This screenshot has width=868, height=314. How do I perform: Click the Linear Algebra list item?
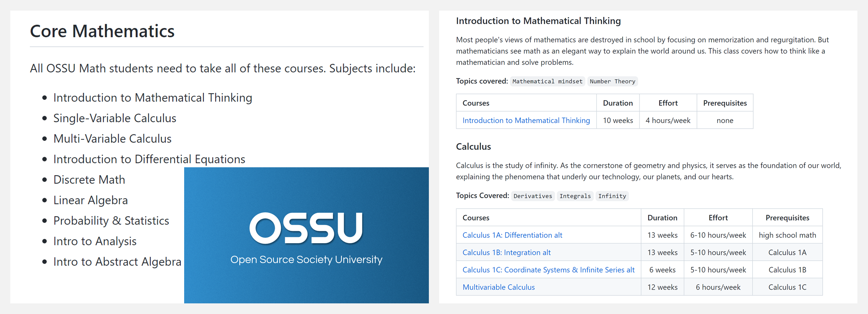[90, 200]
